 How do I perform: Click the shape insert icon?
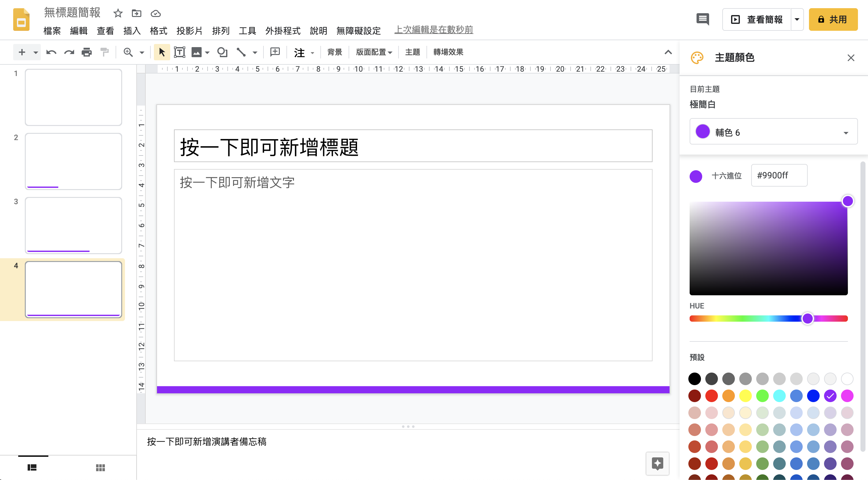(x=222, y=52)
